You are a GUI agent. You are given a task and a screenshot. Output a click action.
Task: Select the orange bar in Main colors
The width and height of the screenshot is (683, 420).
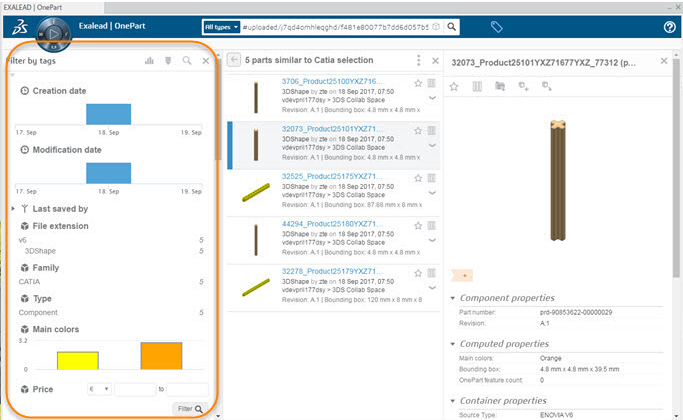[161, 356]
